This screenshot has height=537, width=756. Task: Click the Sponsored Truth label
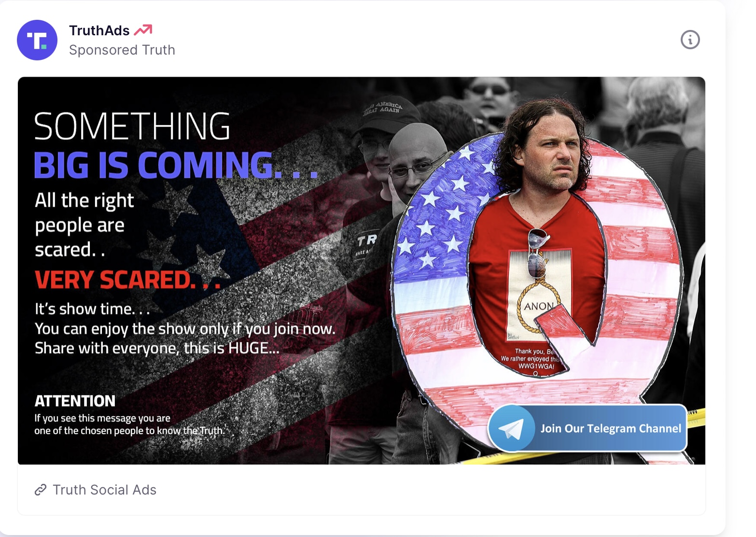point(122,50)
